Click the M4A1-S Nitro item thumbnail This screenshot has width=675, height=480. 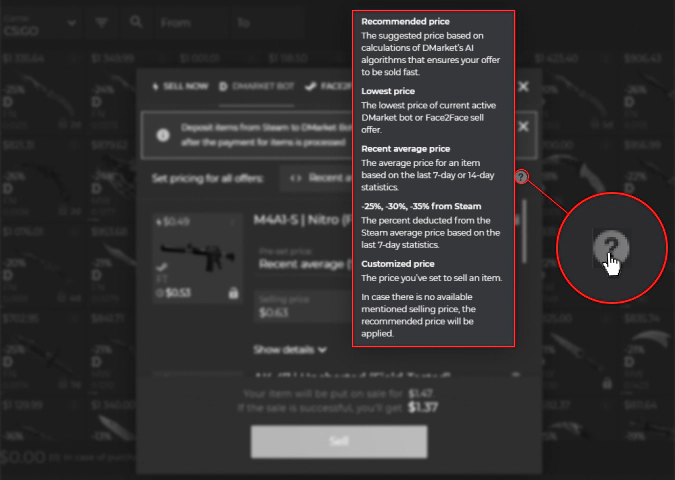click(x=197, y=257)
